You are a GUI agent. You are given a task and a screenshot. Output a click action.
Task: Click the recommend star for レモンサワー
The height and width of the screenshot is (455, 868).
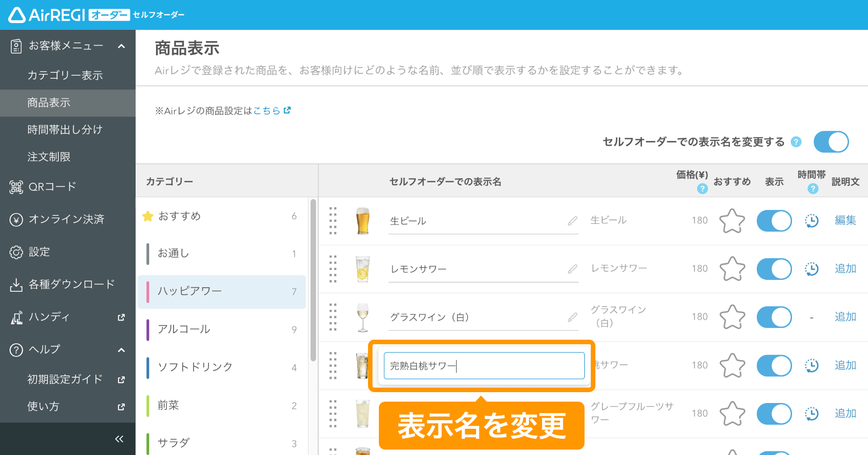[x=732, y=269]
